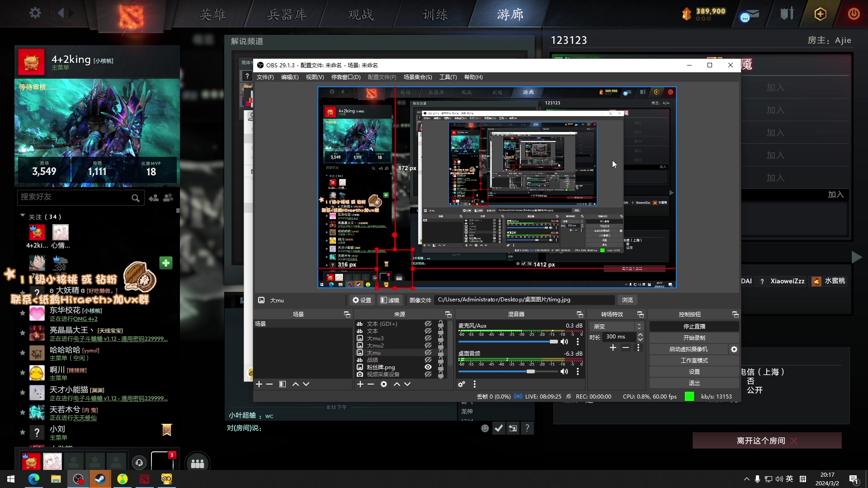
Task: Open OBS 工具(T) menu
Action: [x=448, y=77]
